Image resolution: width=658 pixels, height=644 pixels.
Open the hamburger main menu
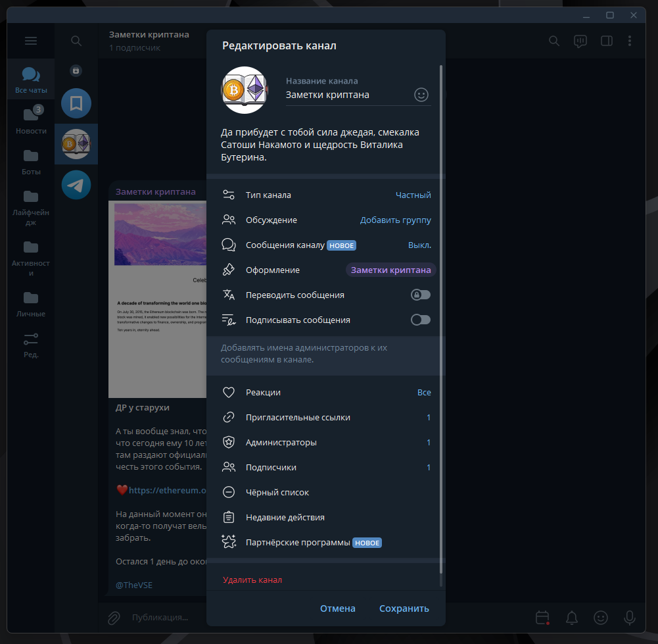(31, 41)
